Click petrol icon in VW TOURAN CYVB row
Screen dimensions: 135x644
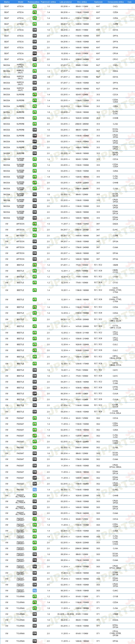[x=35, y=596]
